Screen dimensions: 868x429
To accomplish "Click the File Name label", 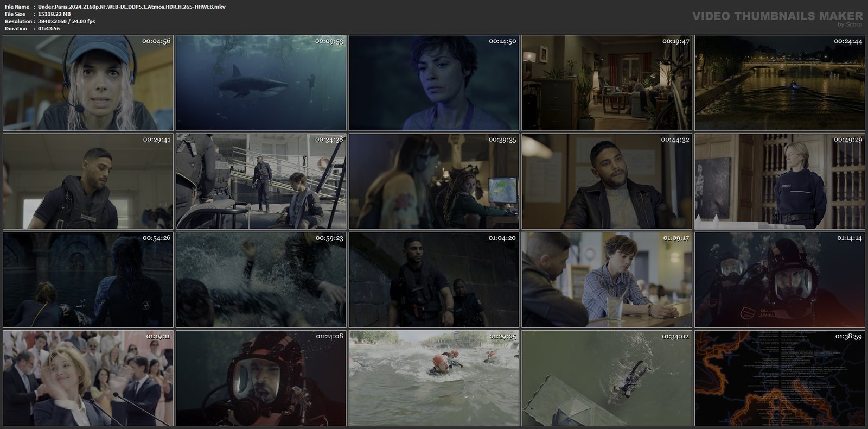I will 17,7.
